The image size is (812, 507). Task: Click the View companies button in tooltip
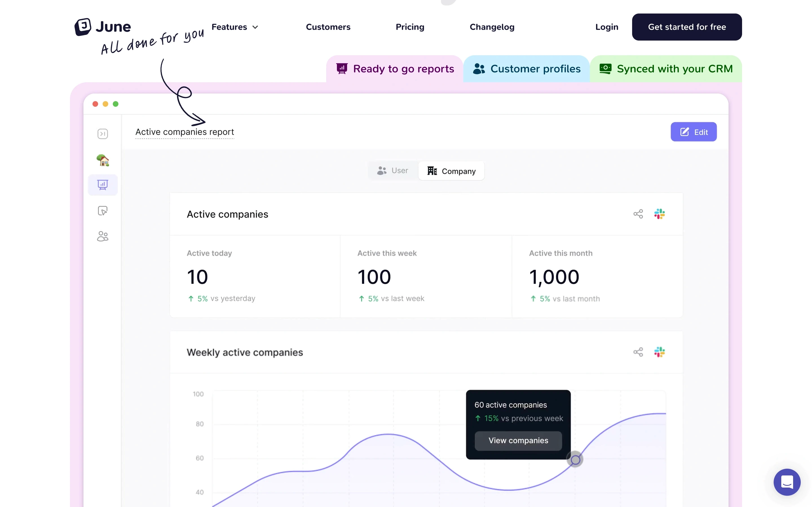(x=518, y=441)
